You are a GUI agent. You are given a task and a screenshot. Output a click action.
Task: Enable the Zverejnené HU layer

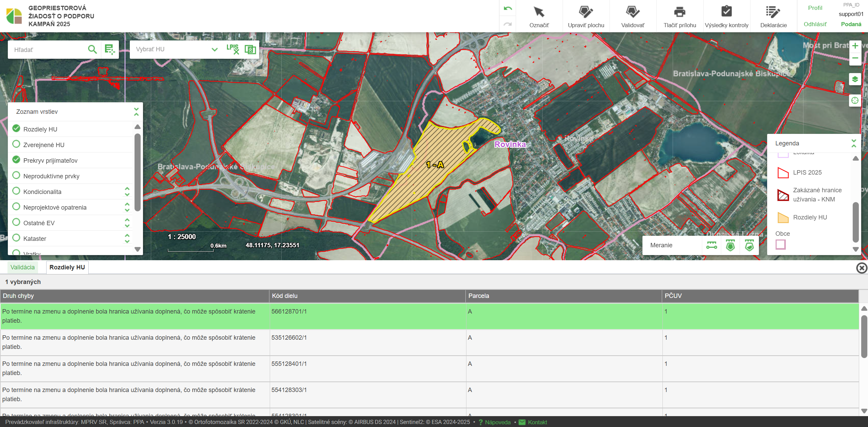click(16, 144)
